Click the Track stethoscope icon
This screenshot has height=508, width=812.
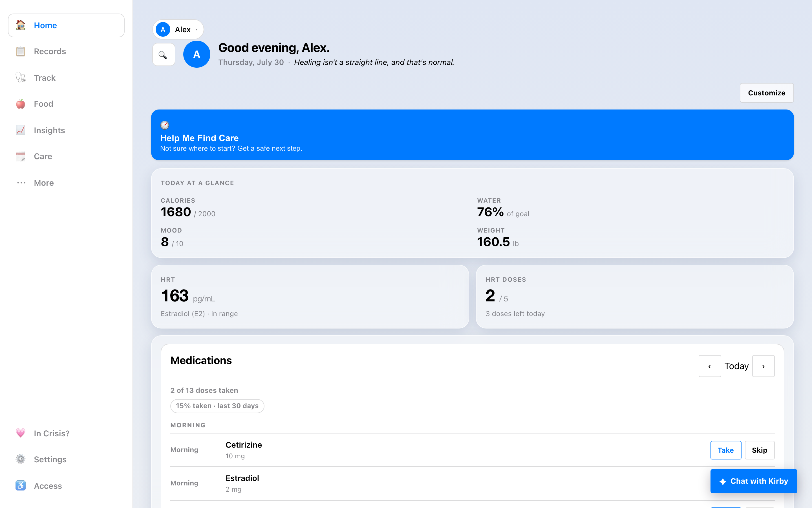pos(21,78)
